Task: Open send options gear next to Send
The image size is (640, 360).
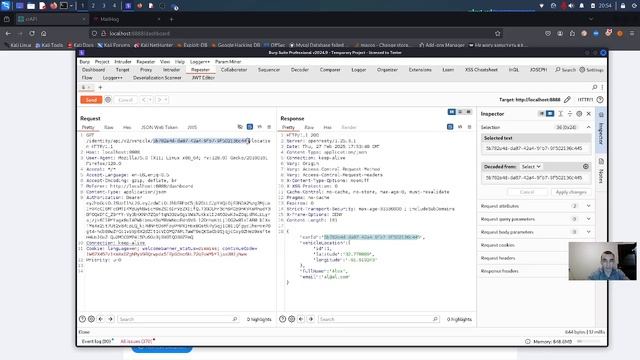Action: 108,100
